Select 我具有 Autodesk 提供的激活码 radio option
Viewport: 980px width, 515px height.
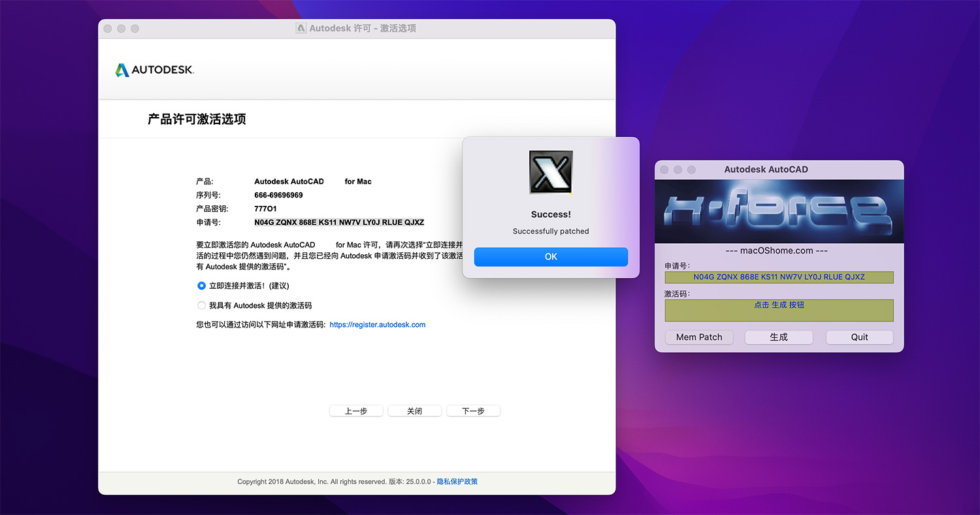(x=201, y=305)
